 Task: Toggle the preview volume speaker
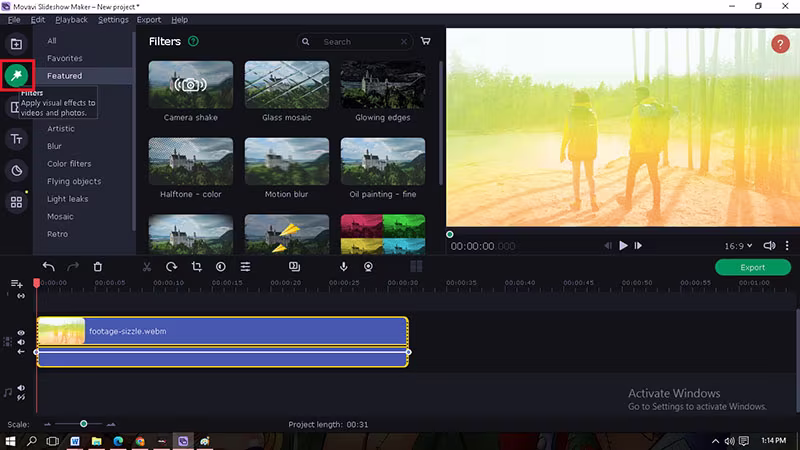click(769, 245)
